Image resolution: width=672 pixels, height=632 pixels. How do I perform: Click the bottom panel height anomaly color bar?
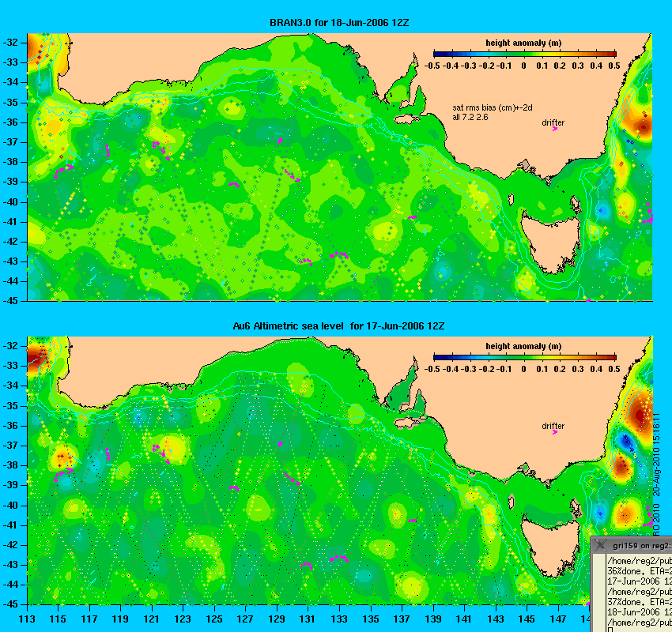point(525,357)
